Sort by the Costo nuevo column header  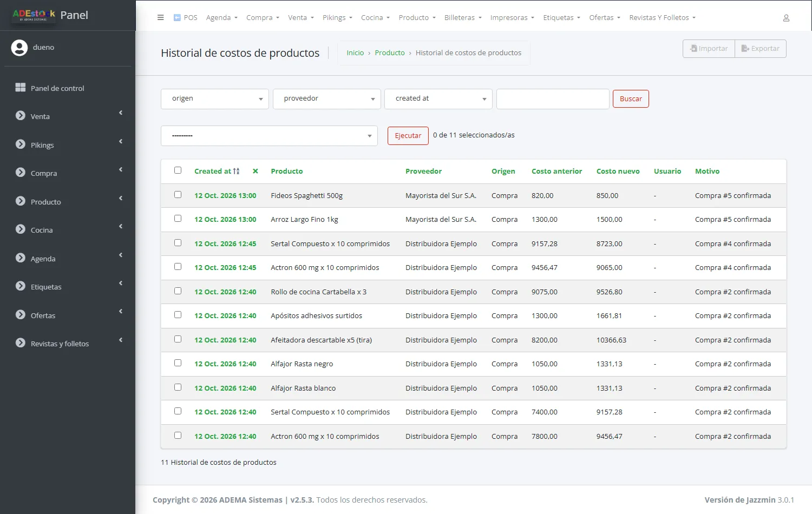point(618,172)
